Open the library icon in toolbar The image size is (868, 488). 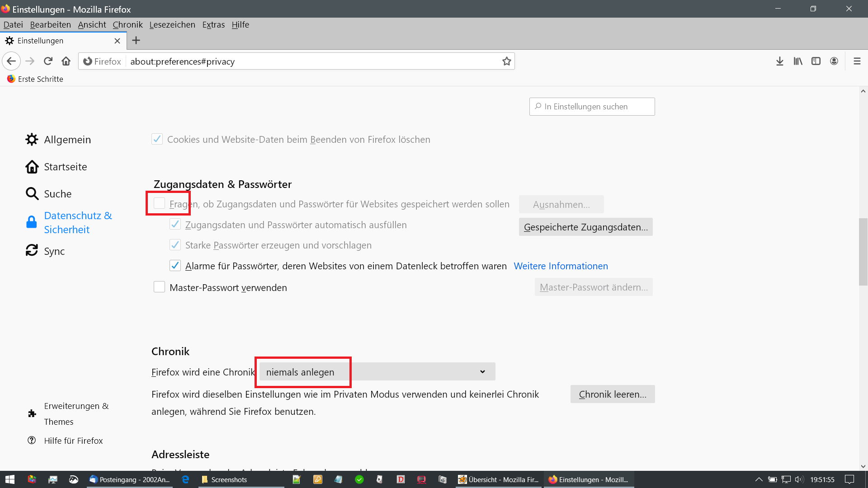pyautogui.click(x=798, y=61)
